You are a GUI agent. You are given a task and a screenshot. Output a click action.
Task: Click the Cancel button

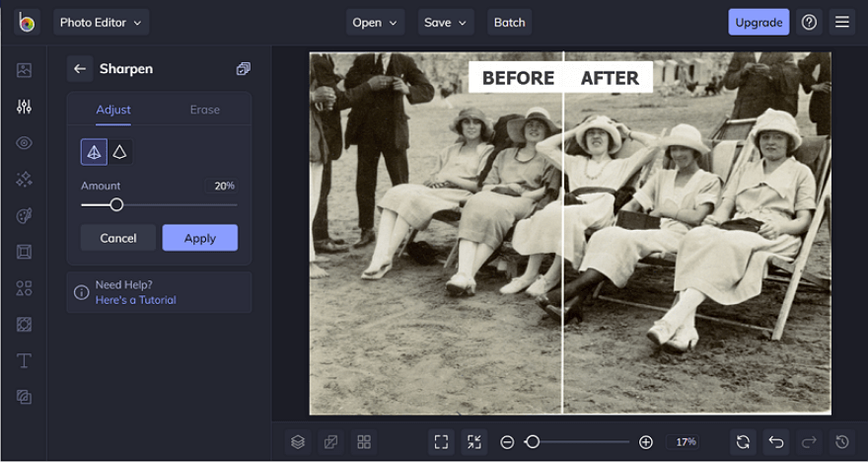point(118,238)
